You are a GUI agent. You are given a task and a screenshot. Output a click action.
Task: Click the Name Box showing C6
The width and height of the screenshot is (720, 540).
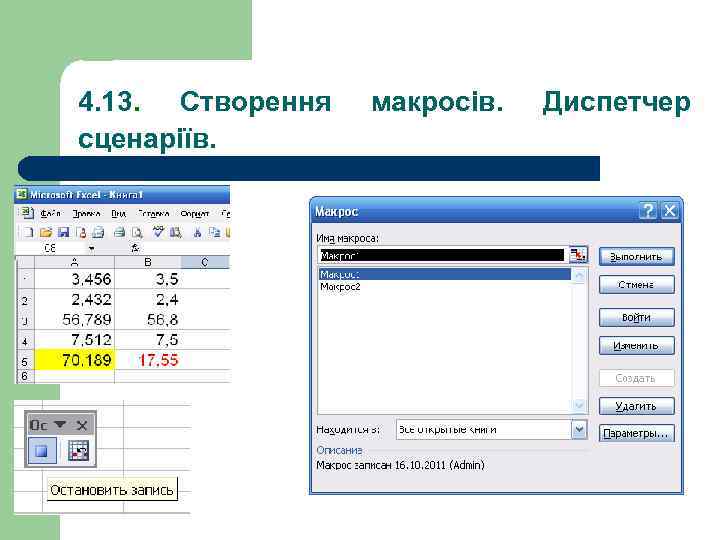tap(51, 248)
